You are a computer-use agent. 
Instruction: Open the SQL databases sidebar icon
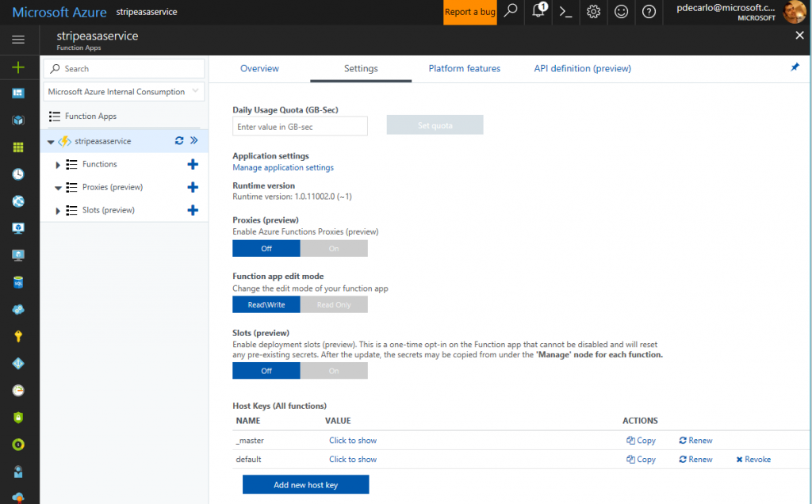tap(18, 283)
